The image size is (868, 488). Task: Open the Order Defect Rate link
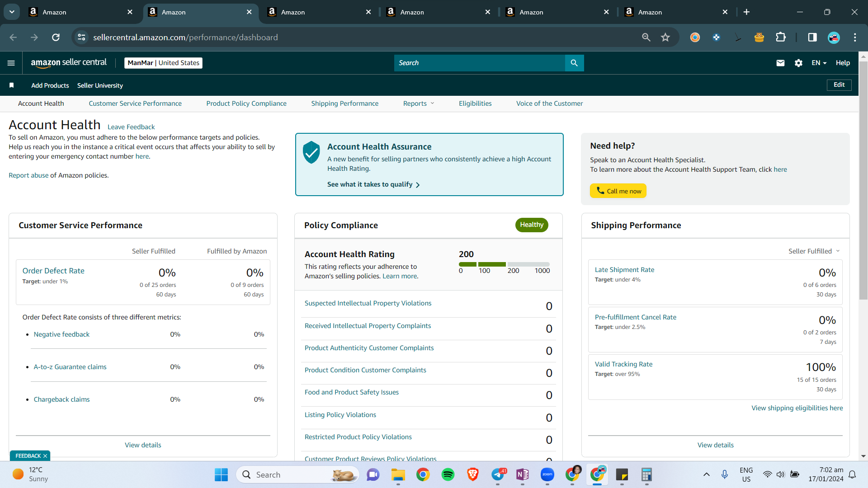[x=53, y=271]
